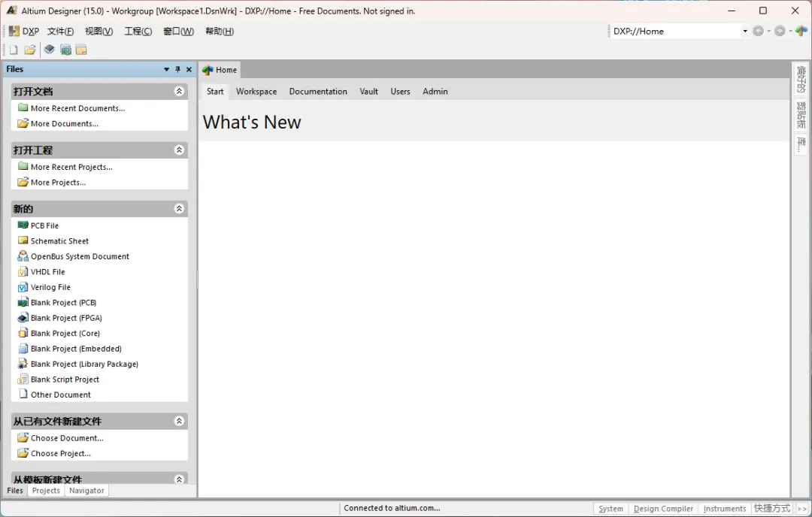Click the Design Compiler status bar button

663,509
